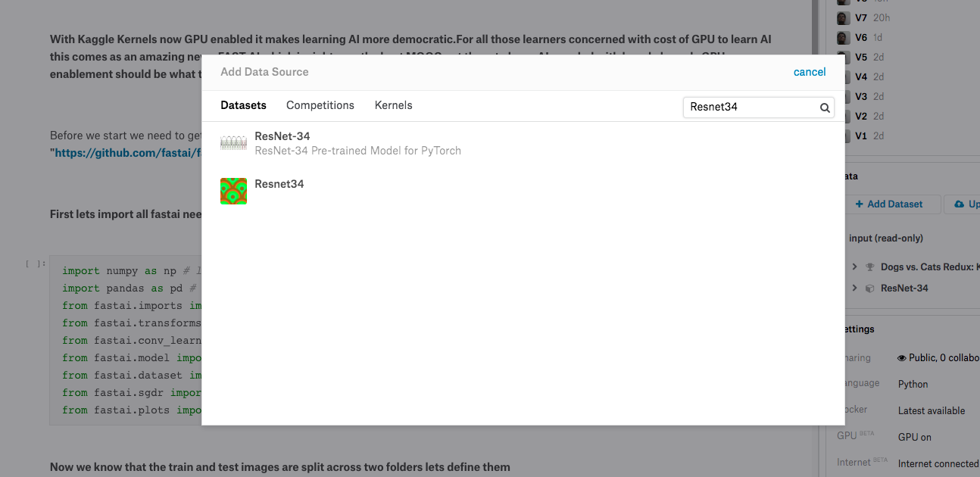Viewport: 980px width, 477px height.
Task: Click the 'from fastai.sgdr' code line
Action: pyautogui.click(x=131, y=393)
